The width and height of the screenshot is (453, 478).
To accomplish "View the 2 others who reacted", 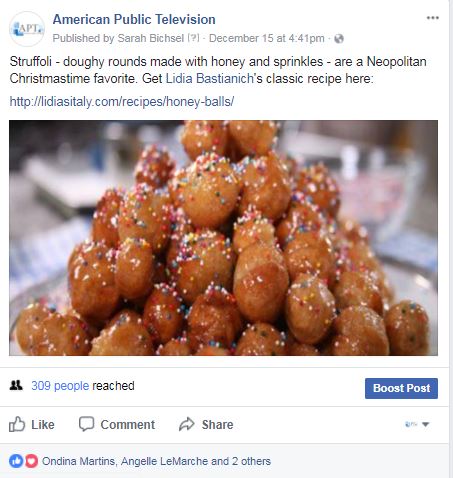I will (251, 461).
